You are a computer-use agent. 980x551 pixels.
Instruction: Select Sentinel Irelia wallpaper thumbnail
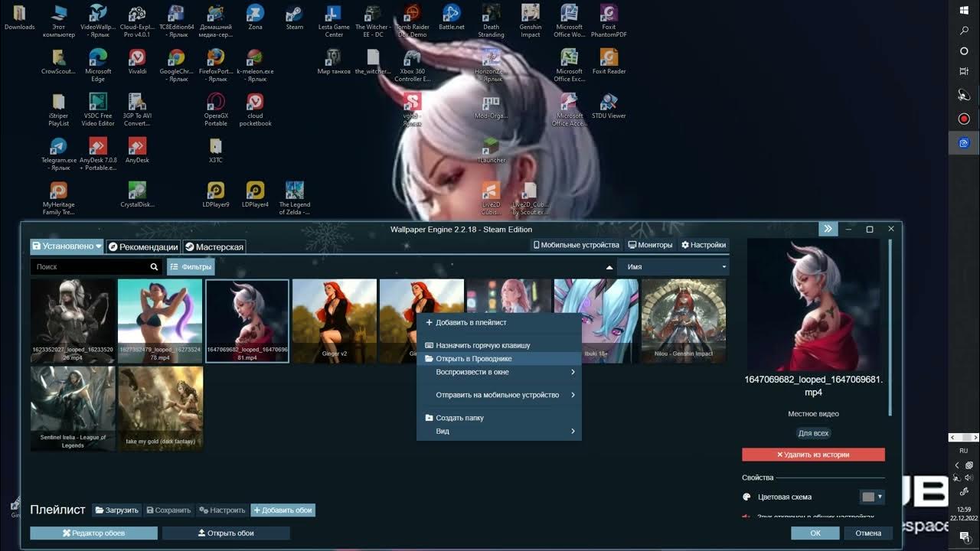(x=73, y=408)
